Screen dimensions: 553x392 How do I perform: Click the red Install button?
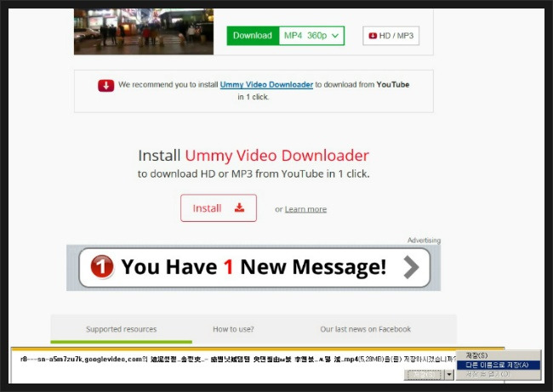point(219,208)
